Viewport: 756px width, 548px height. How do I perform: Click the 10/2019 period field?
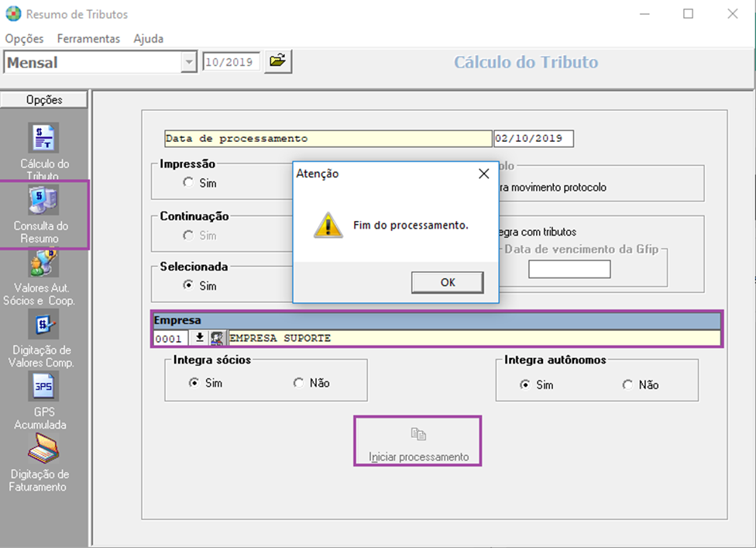click(231, 62)
